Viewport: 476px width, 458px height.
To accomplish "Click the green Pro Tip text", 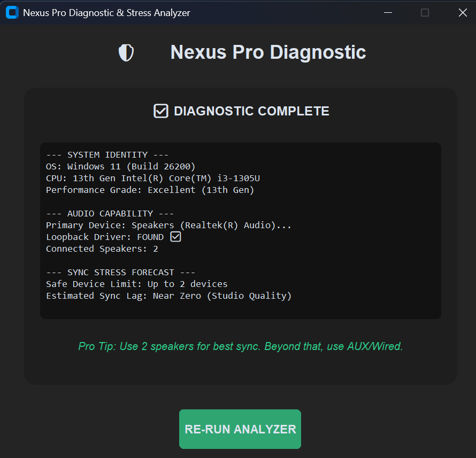I will [x=241, y=346].
